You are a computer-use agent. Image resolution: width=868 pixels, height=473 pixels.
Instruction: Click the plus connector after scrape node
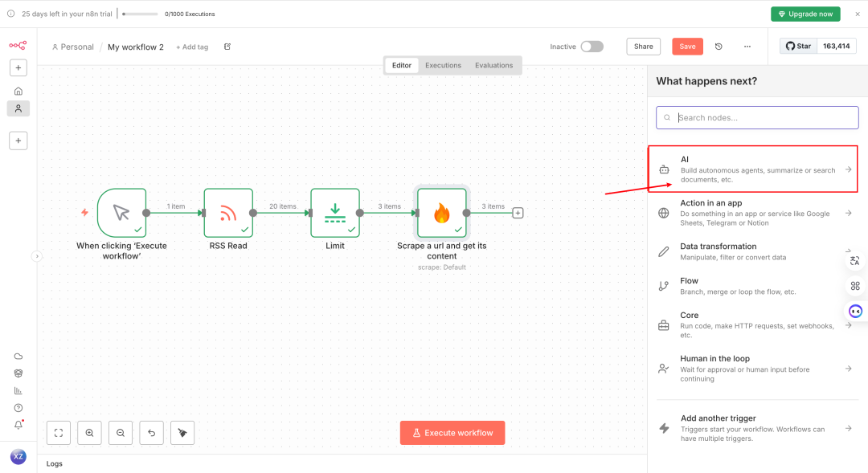point(518,213)
